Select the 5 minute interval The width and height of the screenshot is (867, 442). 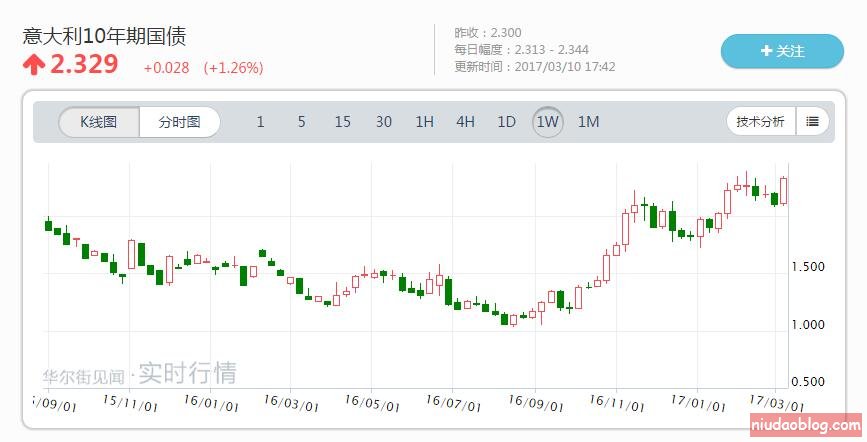click(x=301, y=122)
